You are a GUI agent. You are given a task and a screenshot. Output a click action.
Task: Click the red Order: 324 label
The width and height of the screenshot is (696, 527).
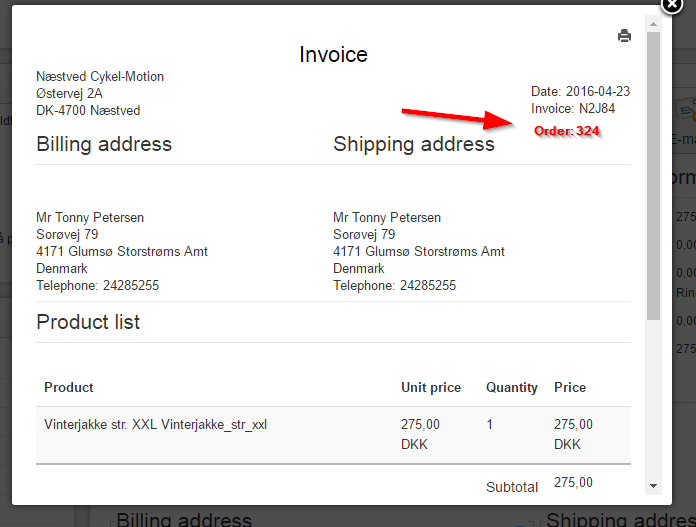(x=566, y=131)
